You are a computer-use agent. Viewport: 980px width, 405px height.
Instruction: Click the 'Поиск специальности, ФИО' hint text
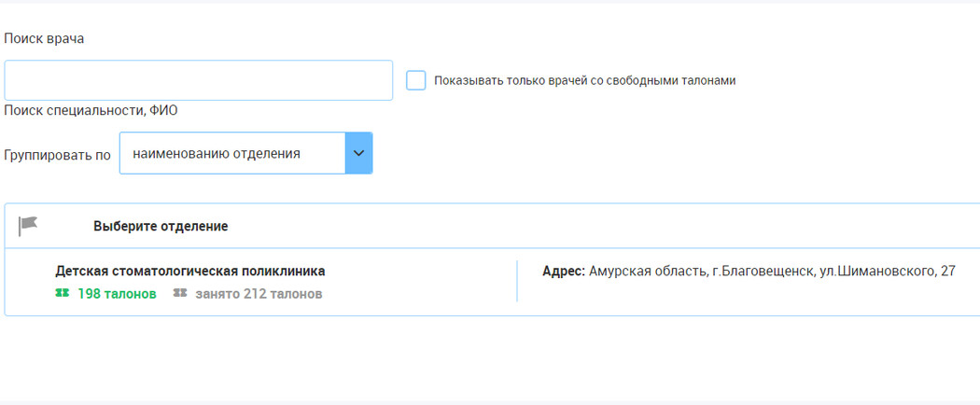tap(91, 111)
